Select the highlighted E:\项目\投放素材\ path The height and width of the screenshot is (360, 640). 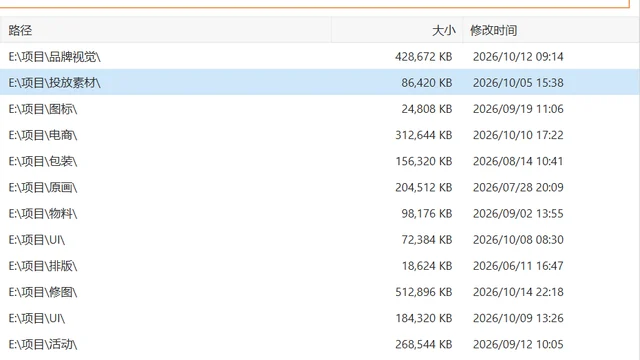55,83
